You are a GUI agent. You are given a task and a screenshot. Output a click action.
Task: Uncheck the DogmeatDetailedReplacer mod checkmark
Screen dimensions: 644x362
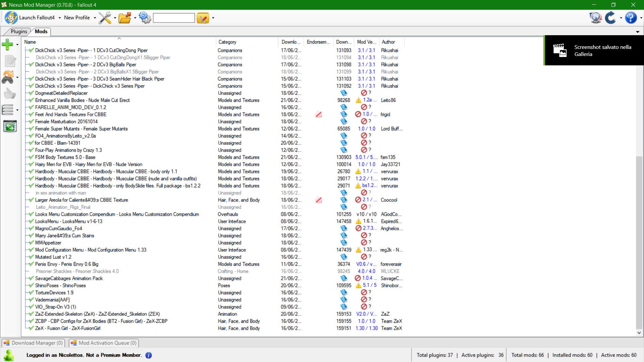tap(32, 93)
